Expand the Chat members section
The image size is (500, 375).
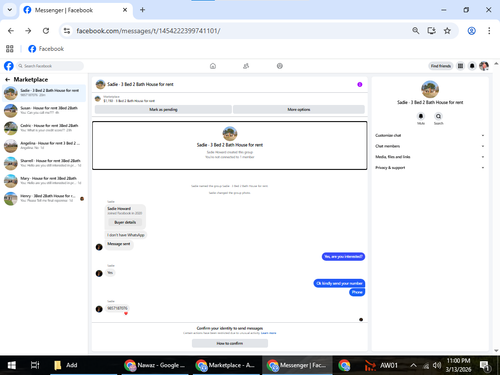point(429,146)
